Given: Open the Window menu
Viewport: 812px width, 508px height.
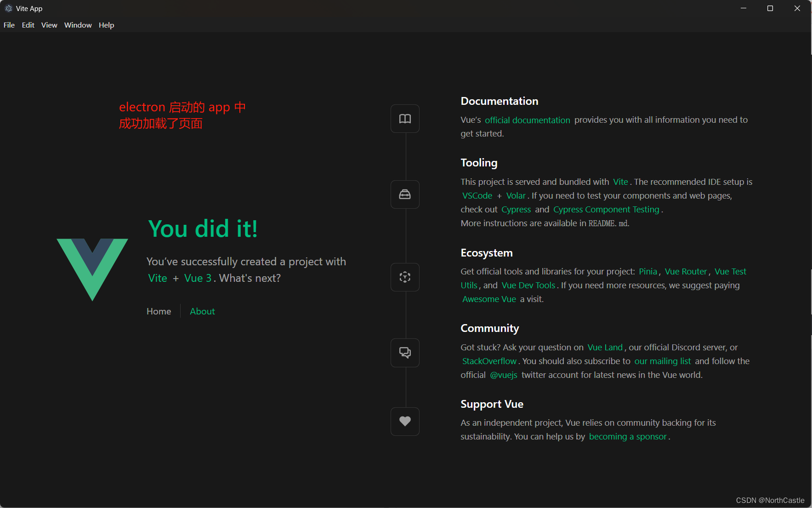Looking at the screenshot, I should (78, 25).
